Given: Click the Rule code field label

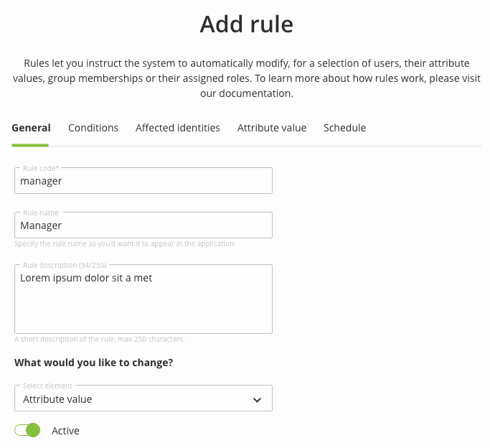Looking at the screenshot, I should 41,168.
